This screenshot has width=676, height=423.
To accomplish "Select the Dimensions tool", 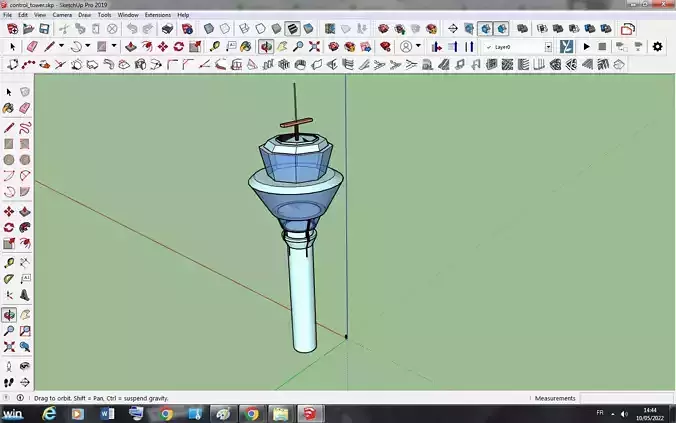I will point(25,263).
